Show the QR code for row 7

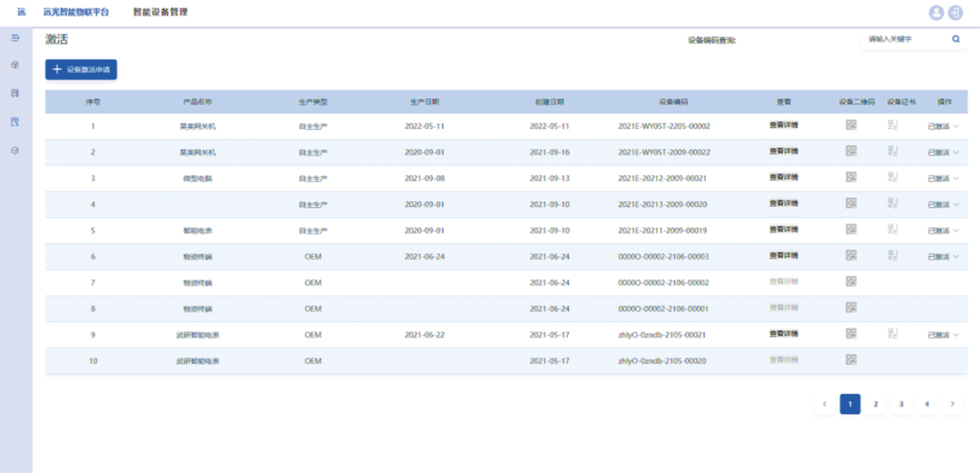(x=851, y=282)
